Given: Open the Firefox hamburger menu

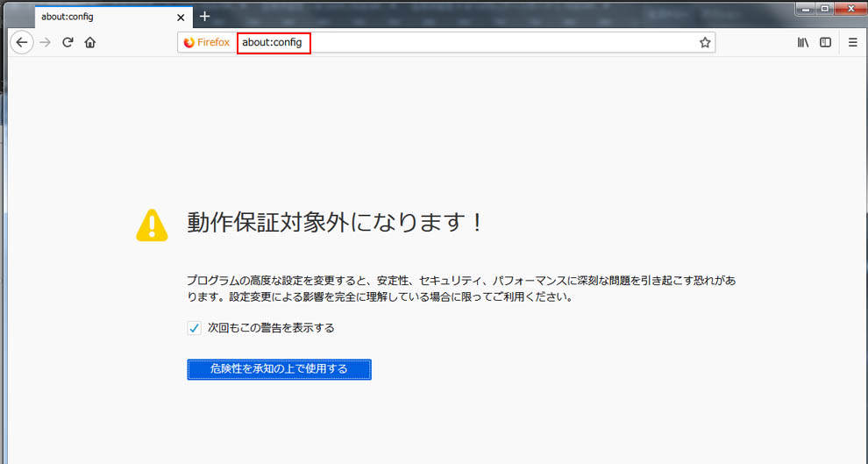Looking at the screenshot, I should click(x=852, y=42).
